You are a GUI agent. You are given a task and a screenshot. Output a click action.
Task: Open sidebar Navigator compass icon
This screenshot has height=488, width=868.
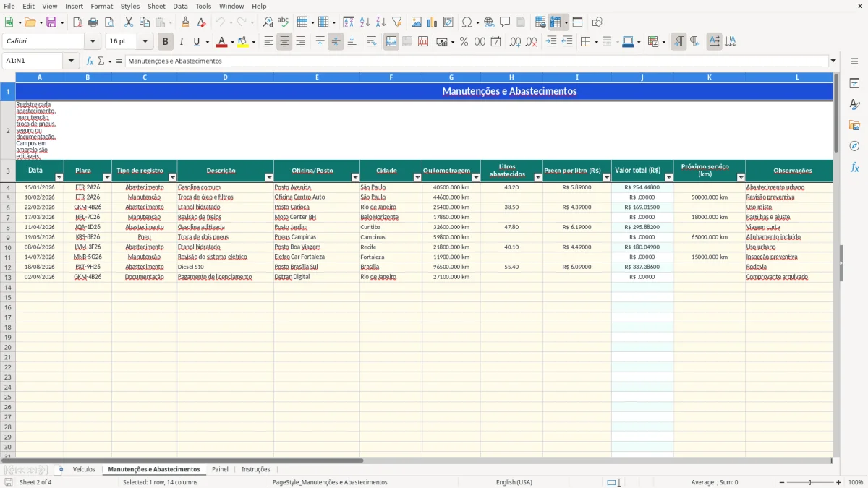tap(854, 146)
